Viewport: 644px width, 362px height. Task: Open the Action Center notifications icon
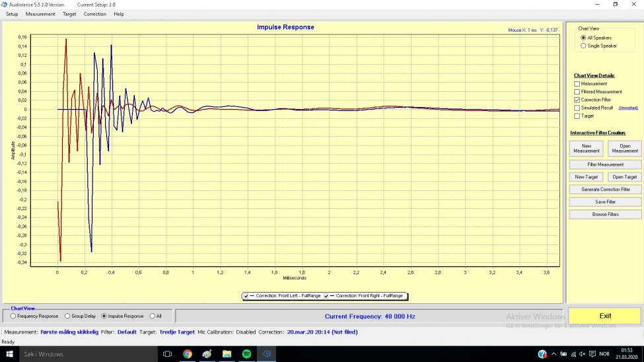click(592, 354)
